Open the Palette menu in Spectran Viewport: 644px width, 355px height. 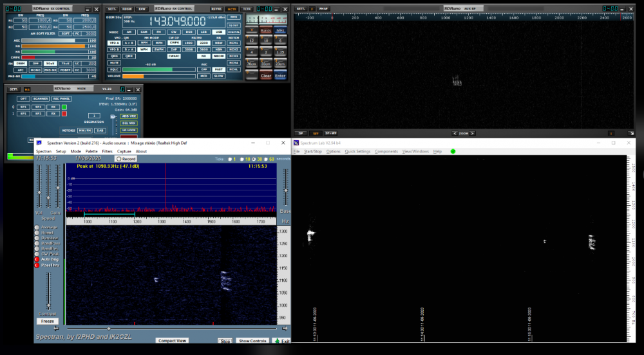tap(91, 151)
